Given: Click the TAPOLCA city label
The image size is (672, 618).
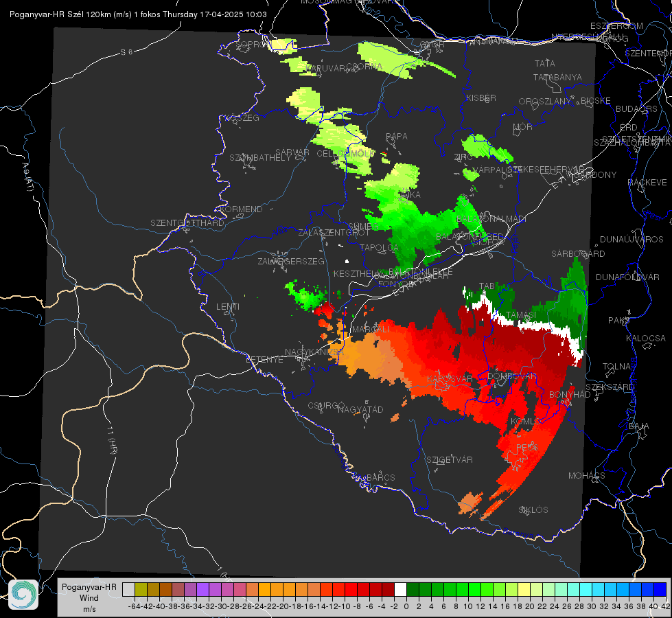Looking at the screenshot, I should [379, 247].
